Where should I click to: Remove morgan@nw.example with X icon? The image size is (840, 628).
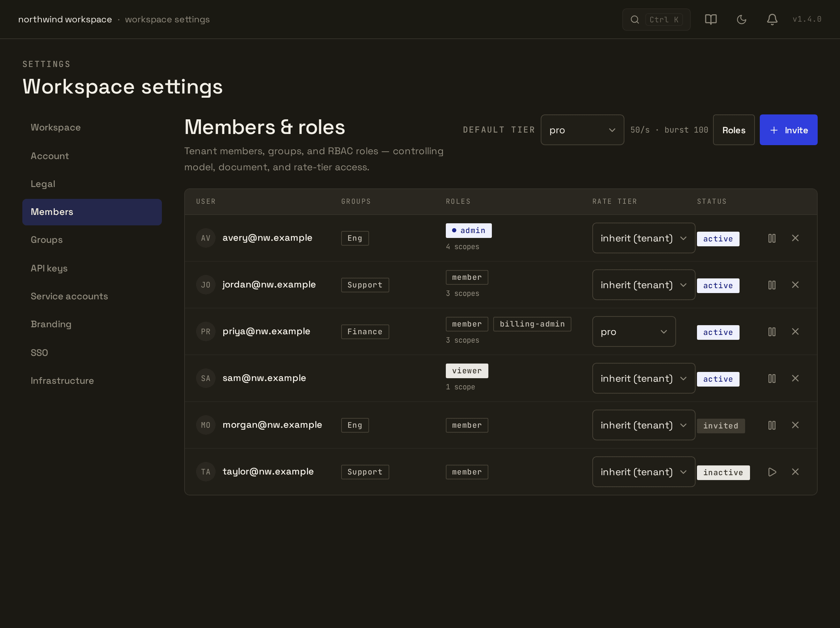pyautogui.click(x=795, y=425)
